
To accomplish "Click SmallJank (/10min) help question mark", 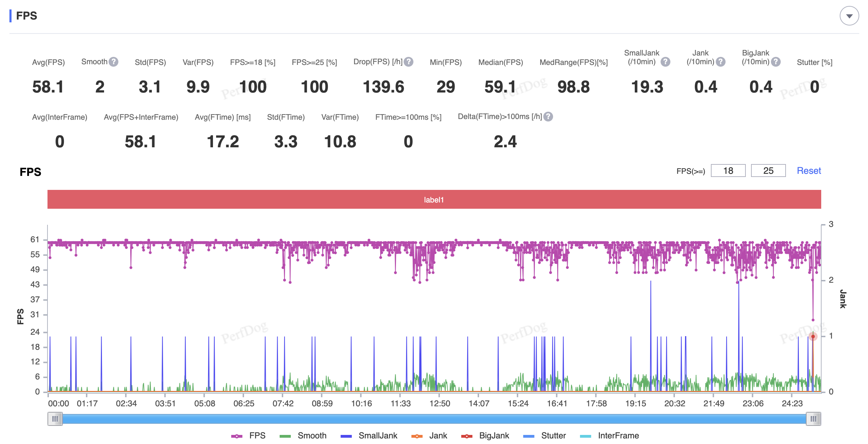I will pyautogui.click(x=665, y=62).
